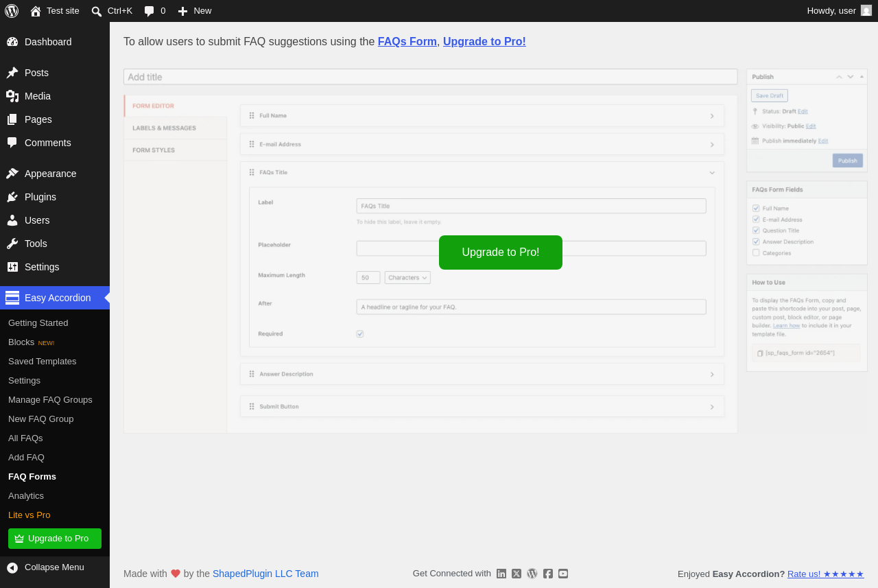This screenshot has height=588, width=878.
Task: Click the Tools wrench icon
Action: tap(12, 244)
